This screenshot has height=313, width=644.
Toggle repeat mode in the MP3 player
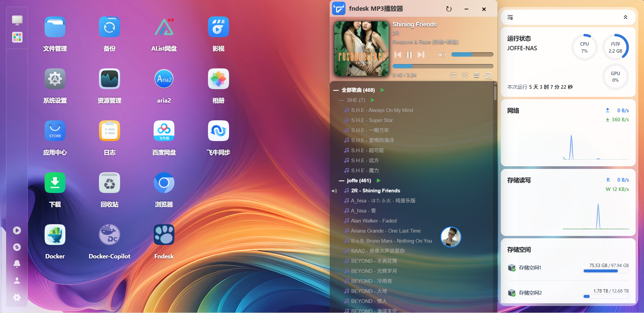tap(453, 75)
